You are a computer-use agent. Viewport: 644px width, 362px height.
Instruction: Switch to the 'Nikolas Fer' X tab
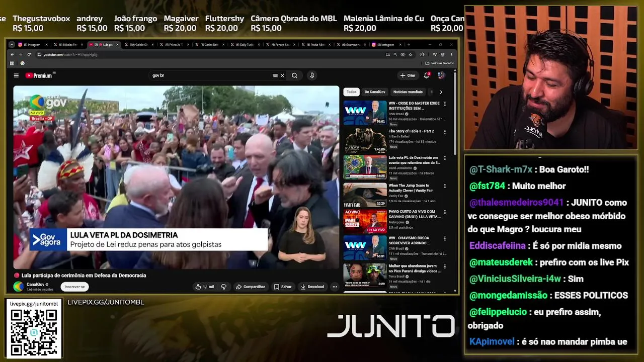(x=66, y=45)
